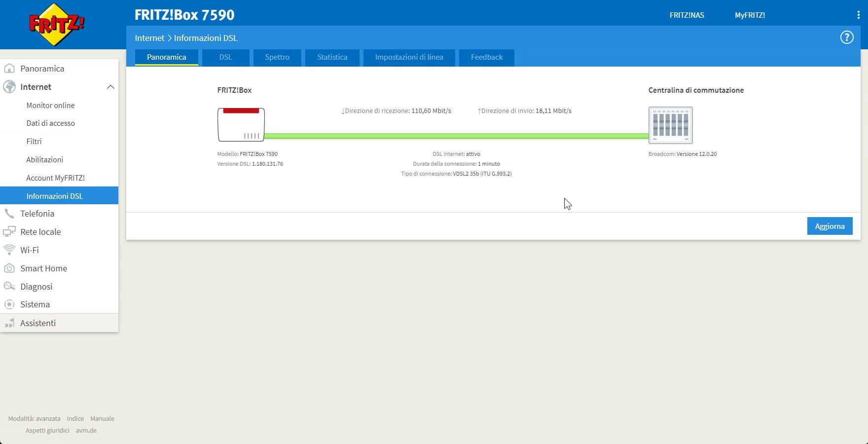Click Modalità: avanzata footer link
The image size is (868, 444).
coord(34,418)
